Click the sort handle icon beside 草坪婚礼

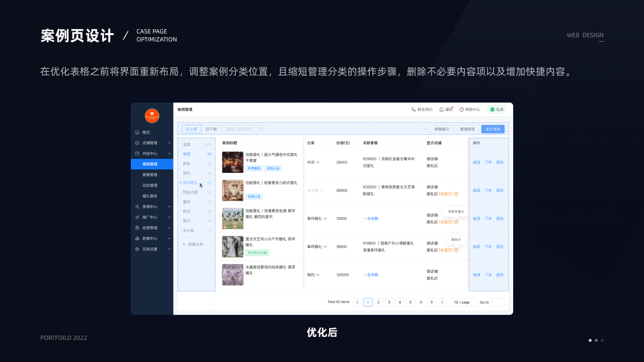pyautogui.click(x=180, y=183)
